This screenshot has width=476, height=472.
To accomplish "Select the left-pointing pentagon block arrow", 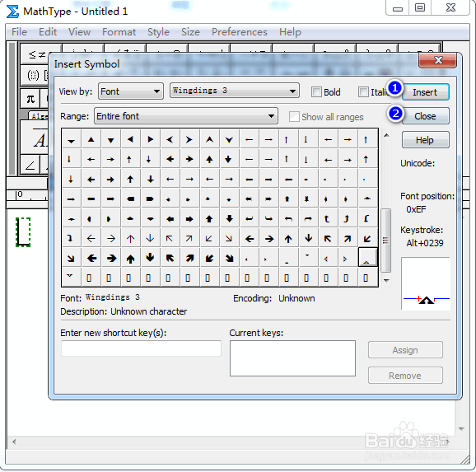I will coord(131,199).
